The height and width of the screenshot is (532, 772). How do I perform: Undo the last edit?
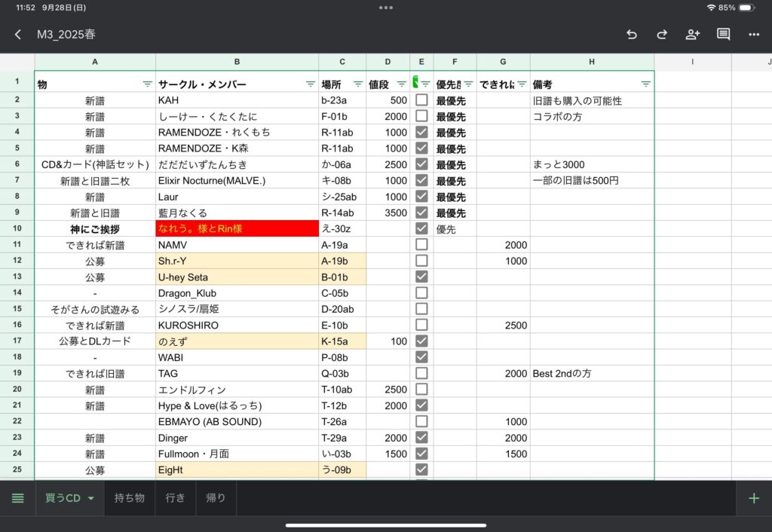point(632,35)
